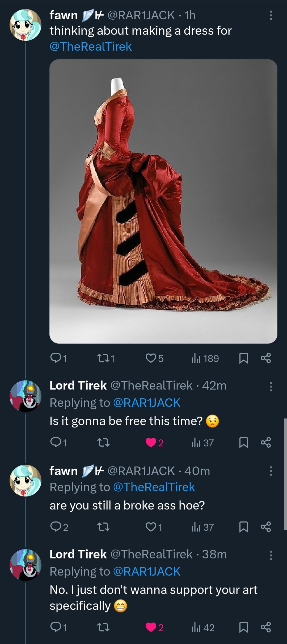287x644 pixels.
Task: Bookmark fawn's dress tweet
Action: (243, 358)
